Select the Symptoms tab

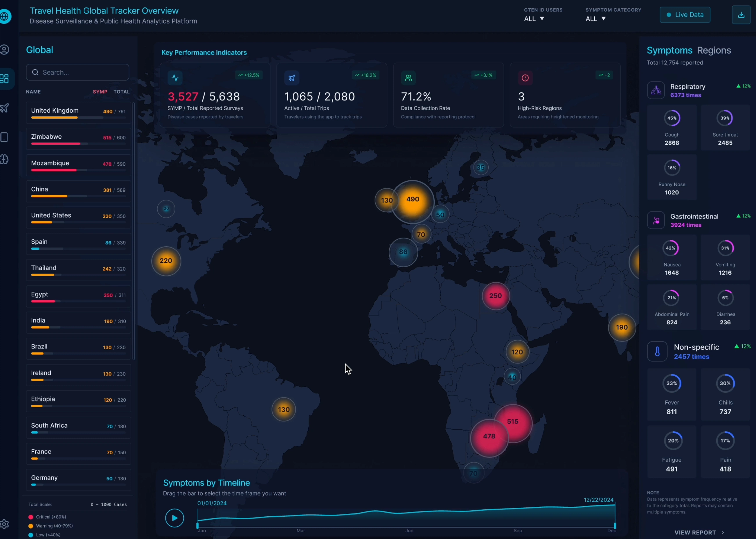tap(669, 50)
